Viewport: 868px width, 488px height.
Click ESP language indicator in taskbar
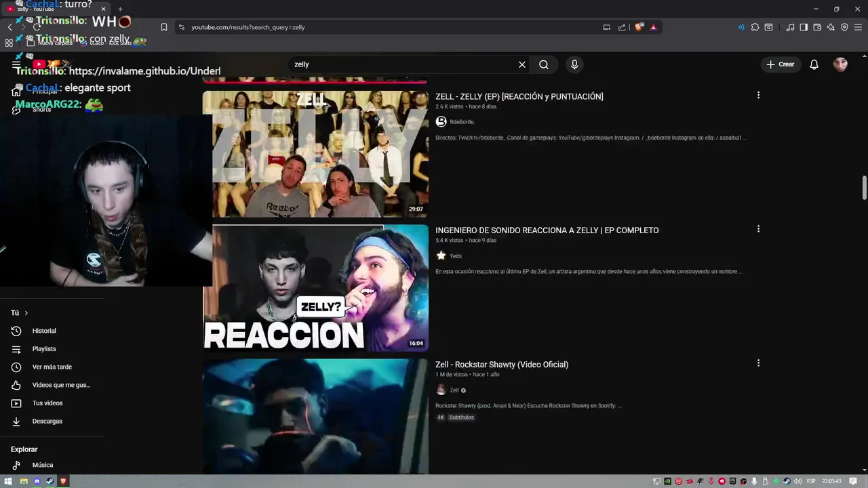[811, 481]
